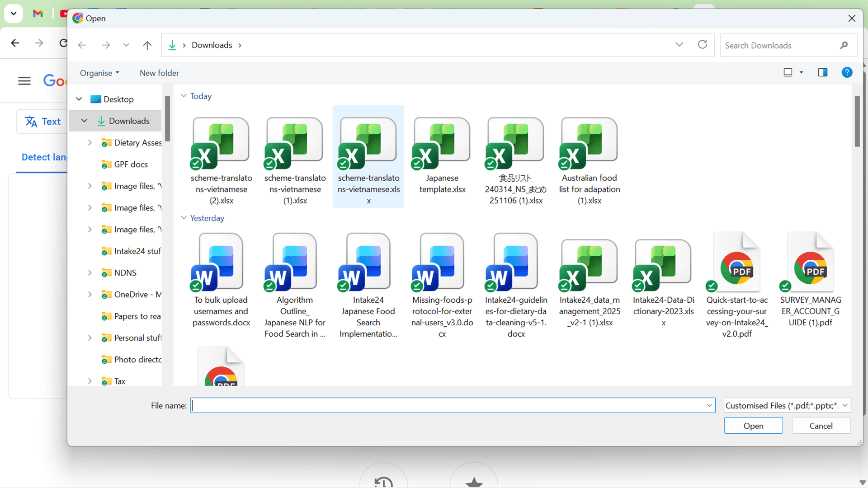Go up one folder level with the up arrow
The image size is (868, 488).
[x=147, y=45]
